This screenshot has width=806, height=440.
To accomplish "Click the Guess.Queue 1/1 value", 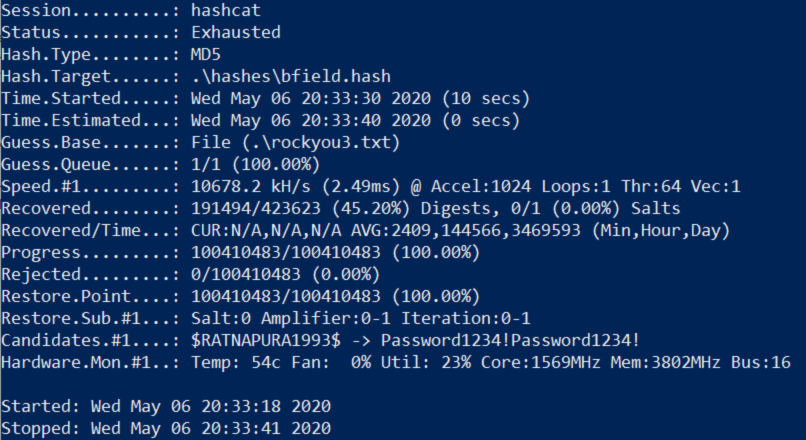I will pos(206,164).
